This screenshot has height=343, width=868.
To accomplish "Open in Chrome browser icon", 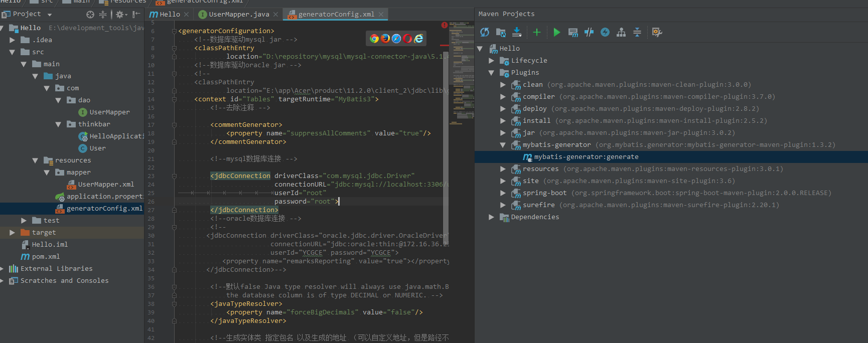I will point(374,38).
